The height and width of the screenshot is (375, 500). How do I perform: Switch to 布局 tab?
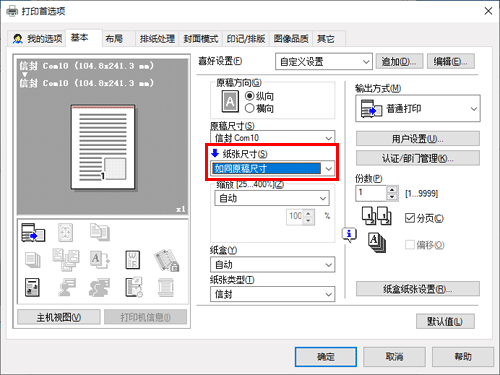[x=118, y=39]
